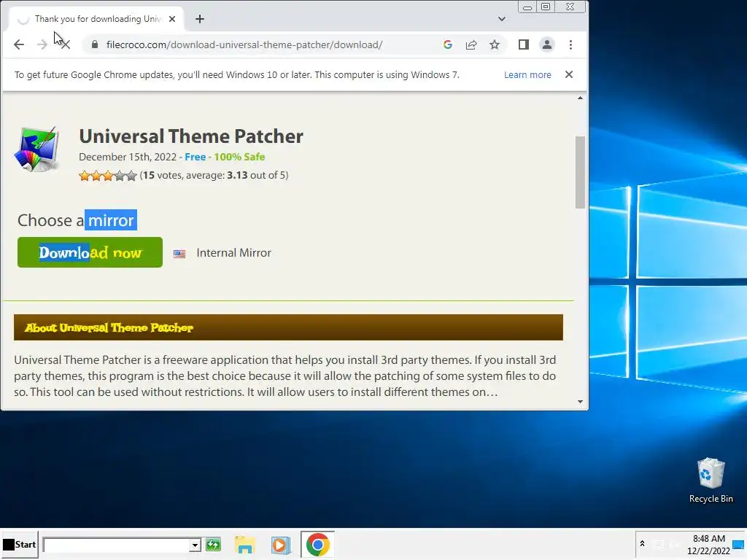Image resolution: width=747 pixels, height=560 pixels.
Task: Dismiss the Chrome updates notification bar
Action: point(569,74)
